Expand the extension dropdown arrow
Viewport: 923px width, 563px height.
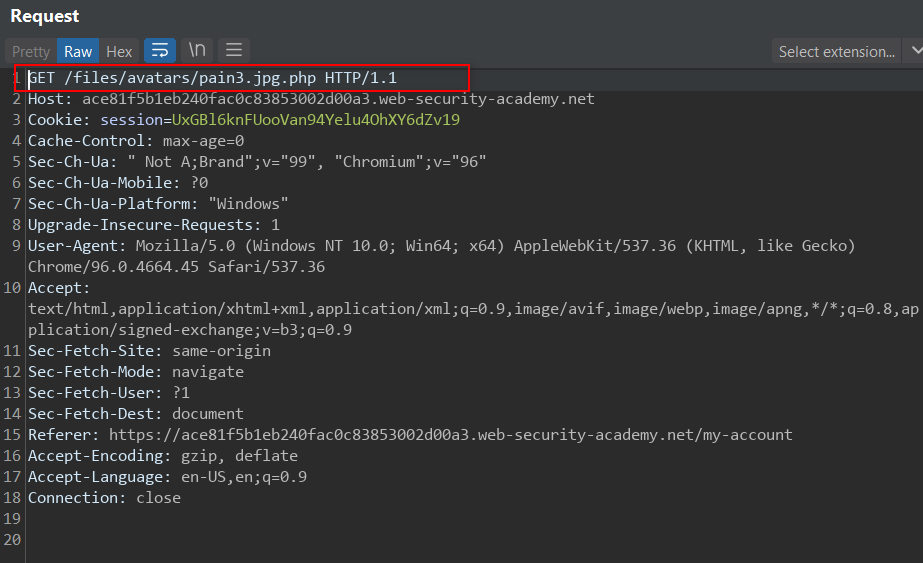pos(915,51)
